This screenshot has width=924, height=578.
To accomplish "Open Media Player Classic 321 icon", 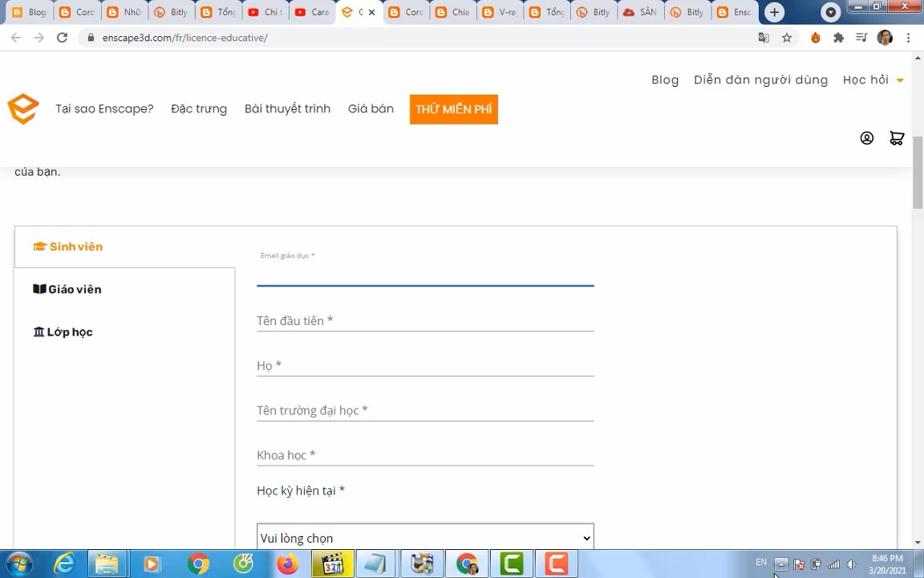I will click(333, 564).
